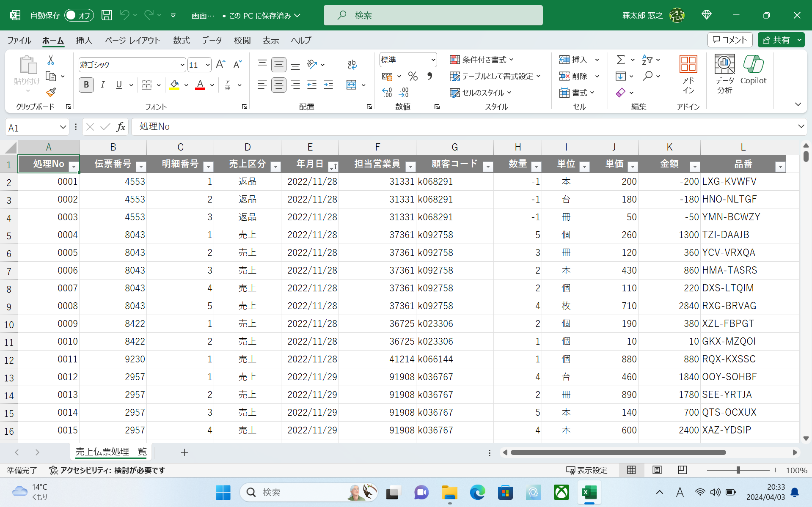Click the Copy icon in clipboard group
This screenshot has width=812, height=507.
51,77
